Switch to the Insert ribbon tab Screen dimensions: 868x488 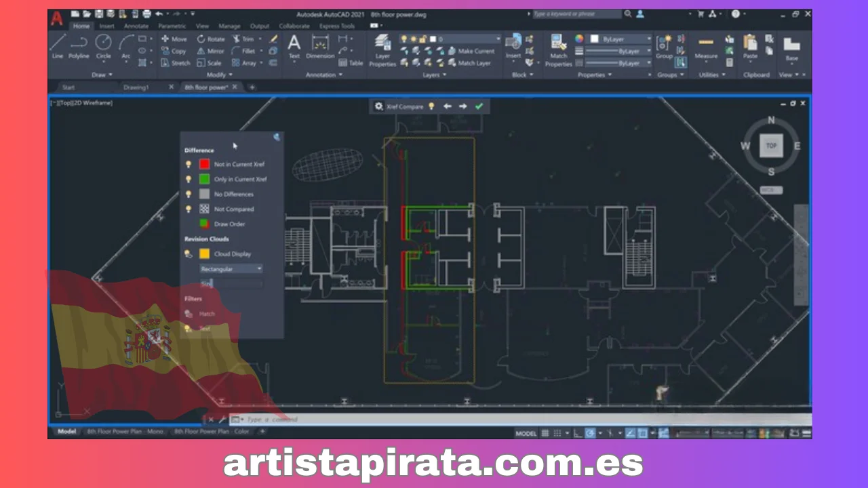[106, 26]
